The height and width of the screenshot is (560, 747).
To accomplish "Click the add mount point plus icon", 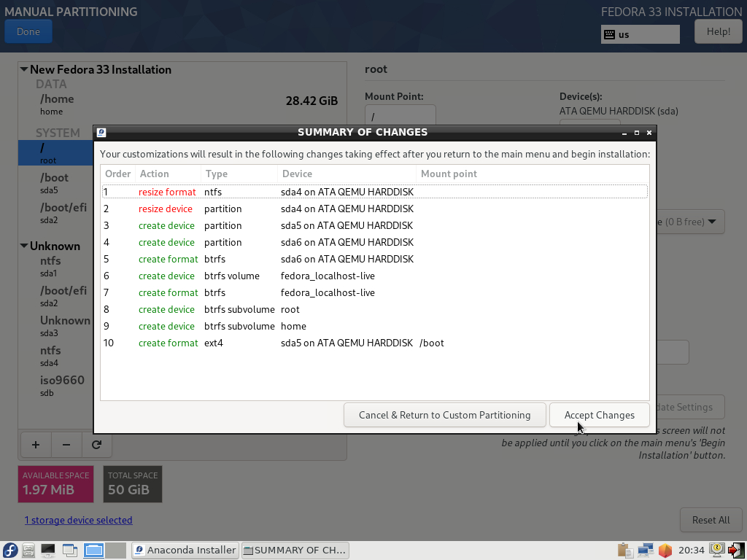I will click(x=36, y=445).
